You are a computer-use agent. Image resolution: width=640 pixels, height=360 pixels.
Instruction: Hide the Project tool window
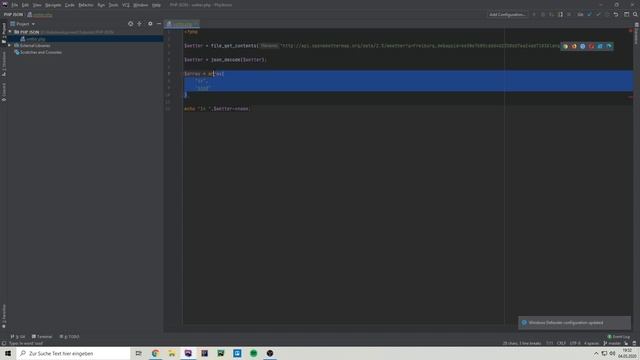pos(159,24)
